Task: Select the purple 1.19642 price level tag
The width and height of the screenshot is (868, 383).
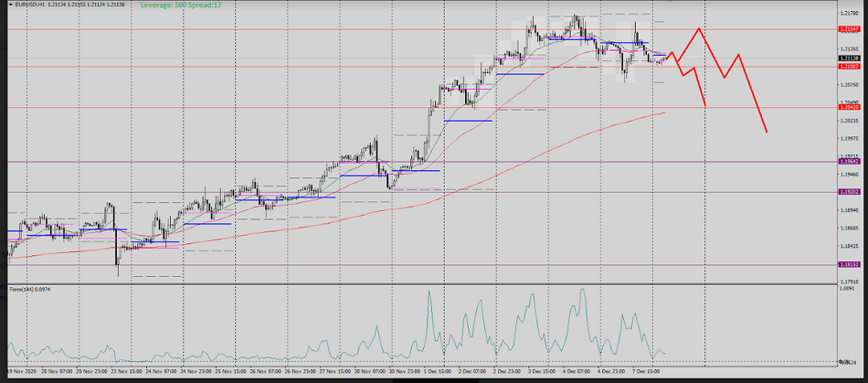Action: click(848, 161)
